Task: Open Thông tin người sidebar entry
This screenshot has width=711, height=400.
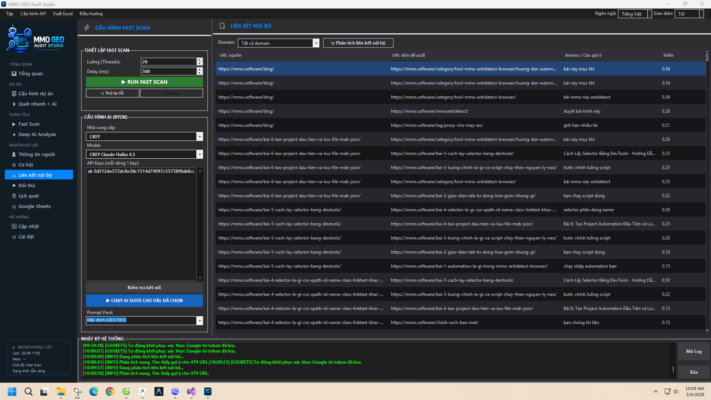Action: (x=36, y=154)
